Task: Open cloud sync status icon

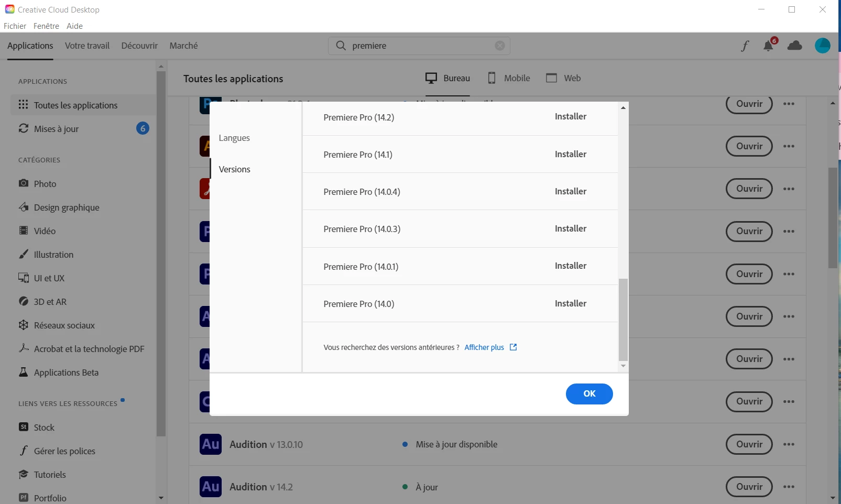Action: (x=795, y=46)
